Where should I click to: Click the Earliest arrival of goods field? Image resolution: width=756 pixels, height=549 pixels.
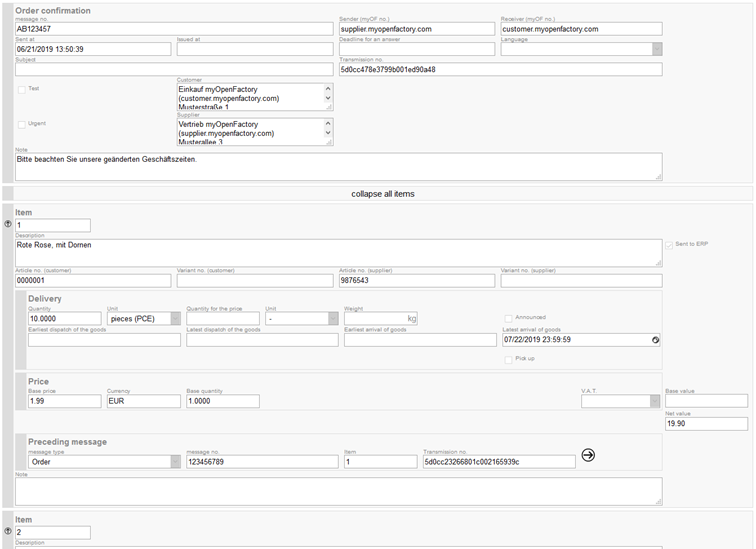click(420, 340)
